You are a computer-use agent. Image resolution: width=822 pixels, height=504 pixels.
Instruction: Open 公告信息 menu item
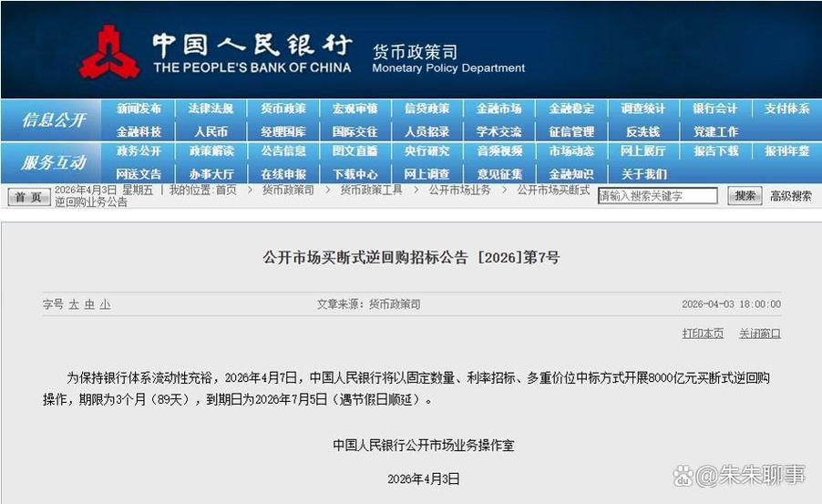(x=283, y=151)
